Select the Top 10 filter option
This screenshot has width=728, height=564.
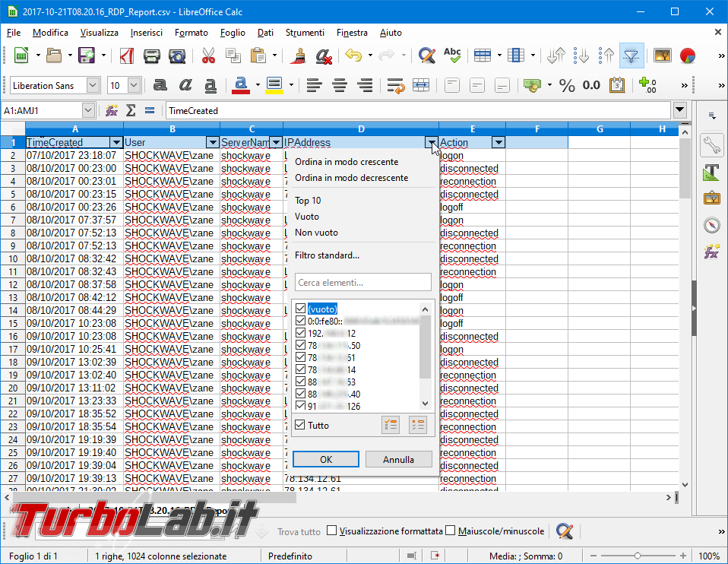(308, 201)
